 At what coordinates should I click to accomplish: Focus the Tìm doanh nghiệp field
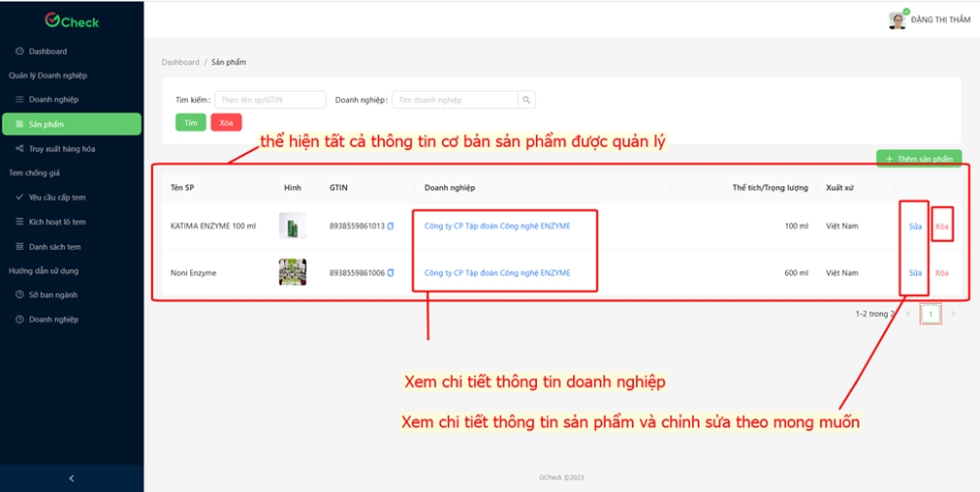point(455,100)
